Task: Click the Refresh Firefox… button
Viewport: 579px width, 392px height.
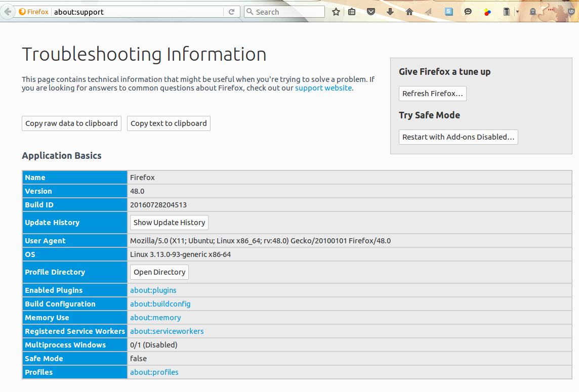Action: tap(432, 94)
